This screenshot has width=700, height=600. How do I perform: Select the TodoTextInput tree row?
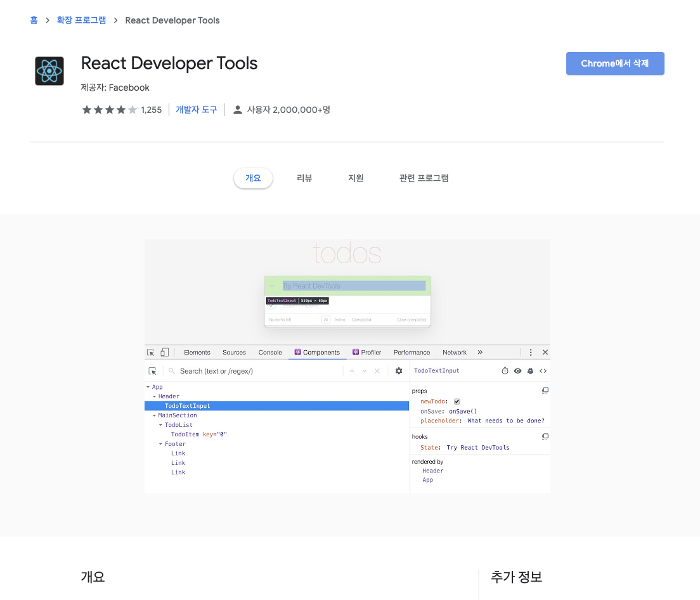[x=277, y=406]
